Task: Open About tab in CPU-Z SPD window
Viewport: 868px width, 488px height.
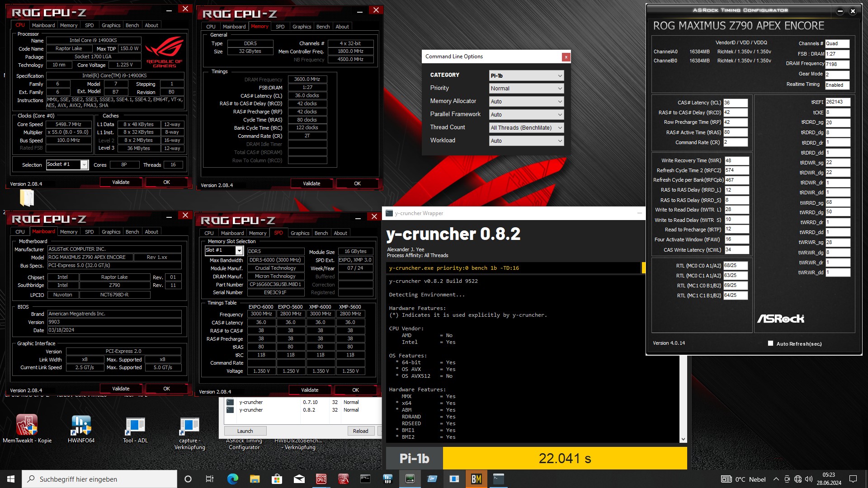Action: 340,233
